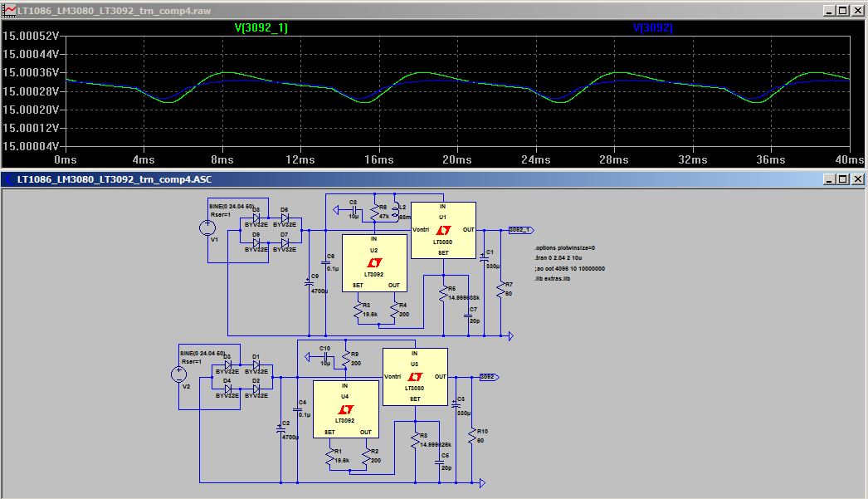Select capacitor C2 4700µ
Viewport: 868px width, 499px height.
tap(280, 430)
